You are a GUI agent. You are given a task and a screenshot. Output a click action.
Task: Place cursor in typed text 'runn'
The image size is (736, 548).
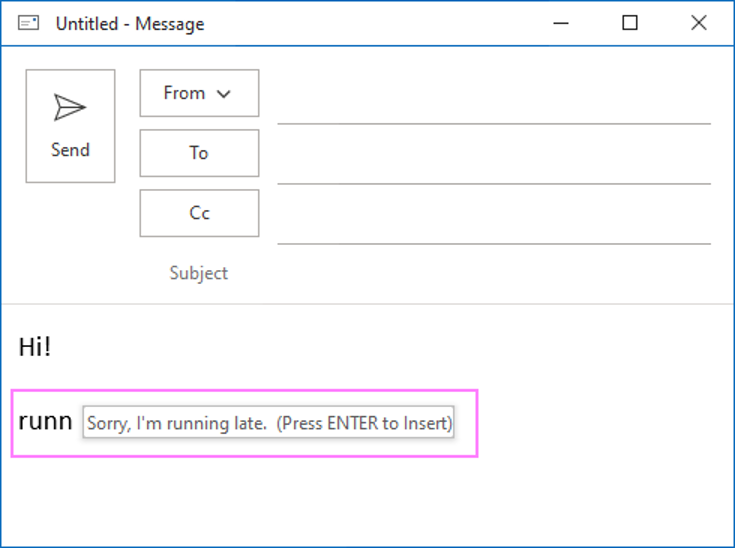[45, 422]
